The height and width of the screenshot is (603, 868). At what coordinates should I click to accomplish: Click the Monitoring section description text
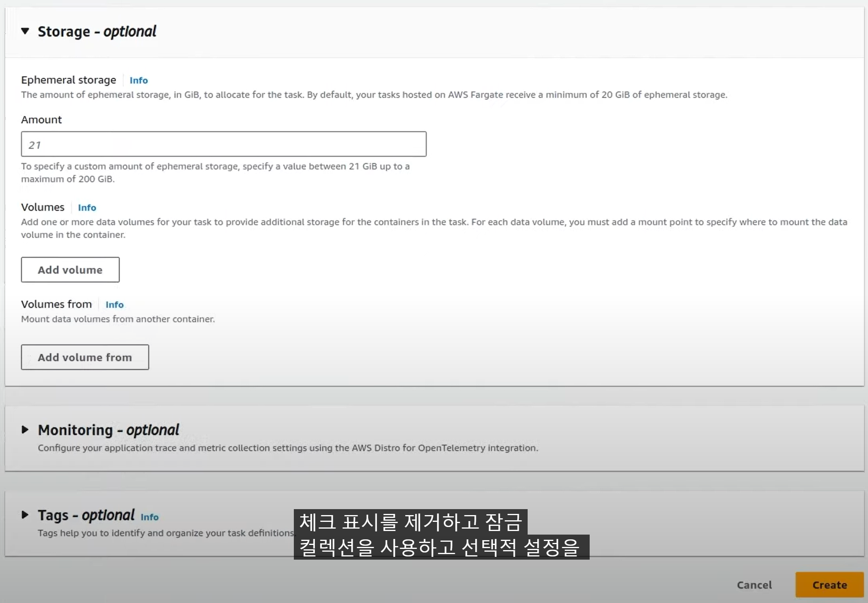tap(287, 448)
